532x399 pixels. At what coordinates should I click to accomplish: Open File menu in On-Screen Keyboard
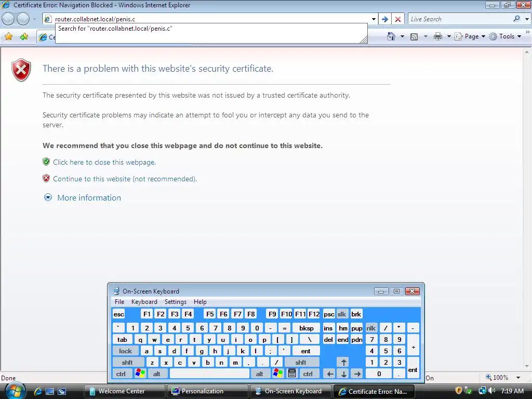coord(119,302)
